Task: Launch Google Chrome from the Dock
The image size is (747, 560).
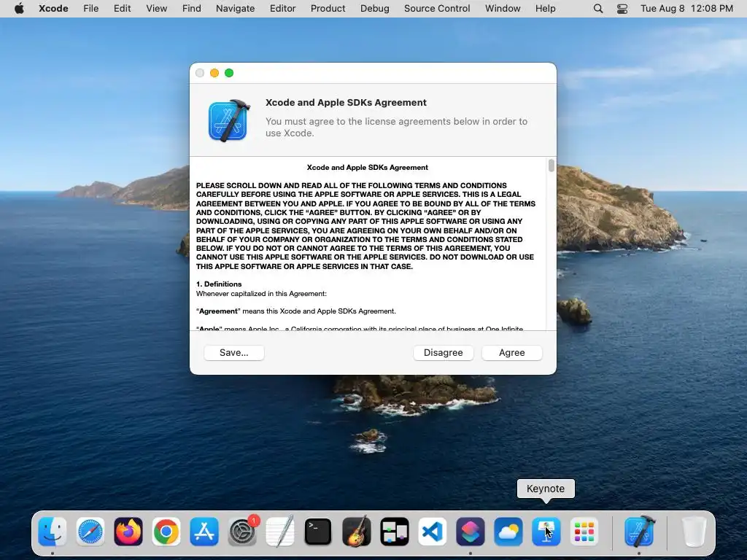Action: point(166,532)
